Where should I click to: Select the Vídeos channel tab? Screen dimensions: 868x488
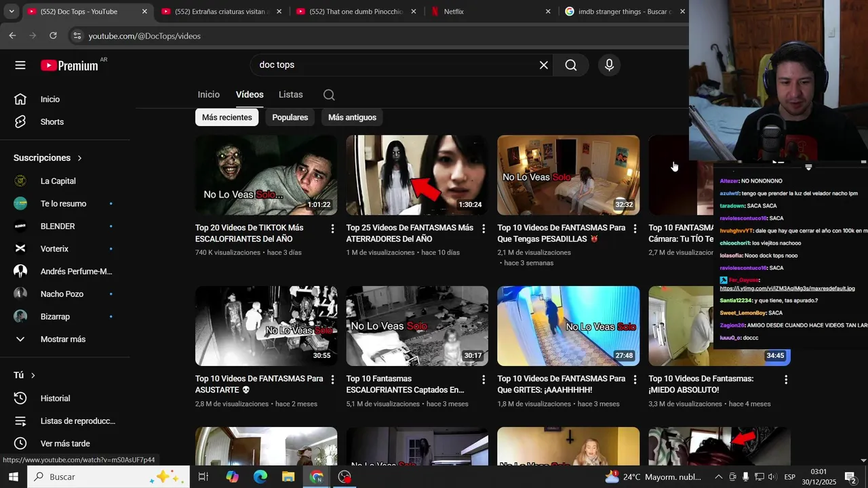250,95
